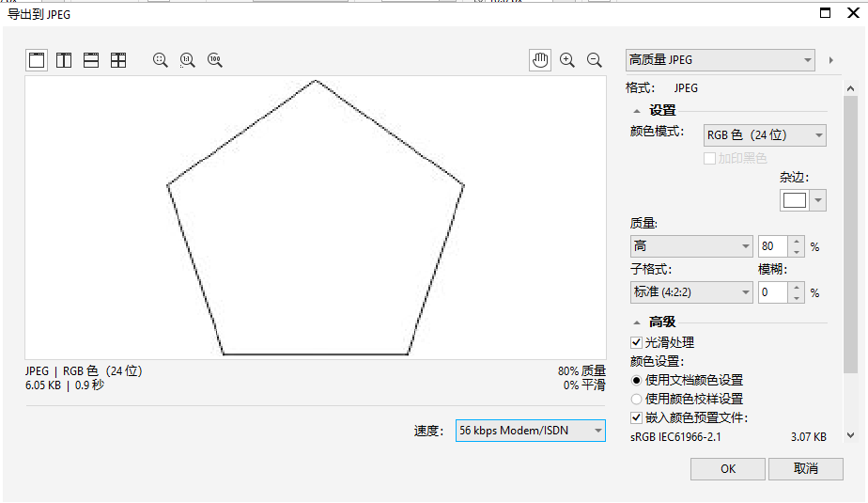Toggle the 嵌入颜色预置文件 checkbox
Screen dimensions: 868x503
[x=637, y=418]
